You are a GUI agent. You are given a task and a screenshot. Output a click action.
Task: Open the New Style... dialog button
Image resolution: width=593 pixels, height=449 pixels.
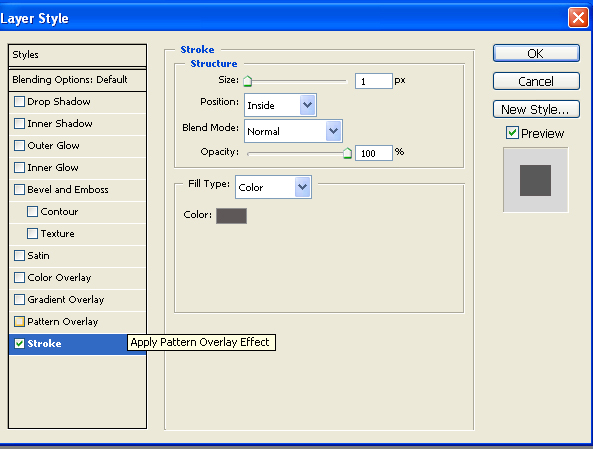point(536,109)
